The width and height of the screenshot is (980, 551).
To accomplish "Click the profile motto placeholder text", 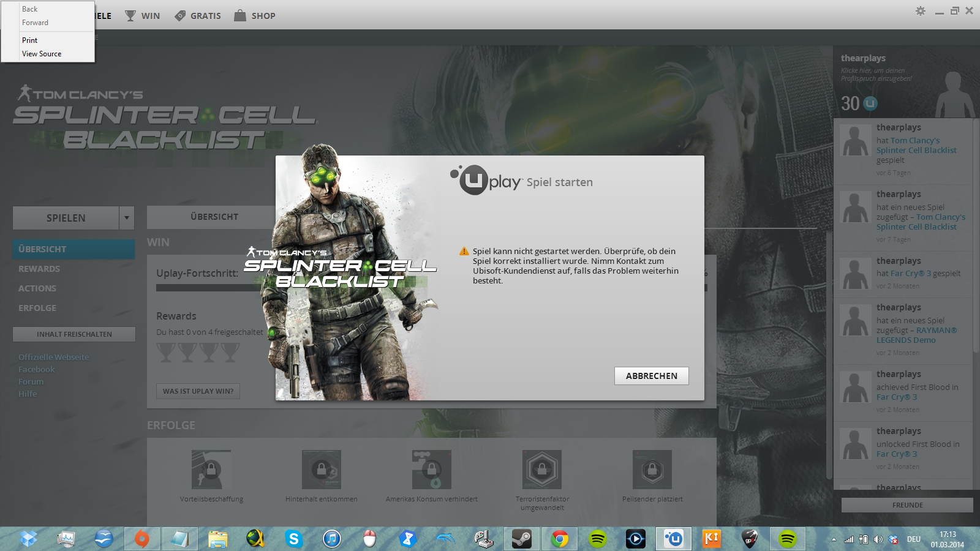I will 876,75.
